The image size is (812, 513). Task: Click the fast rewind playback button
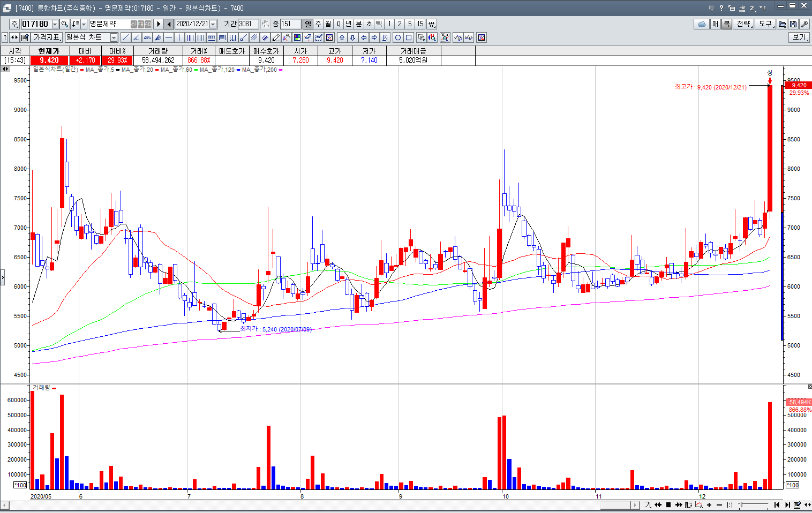tap(658, 505)
